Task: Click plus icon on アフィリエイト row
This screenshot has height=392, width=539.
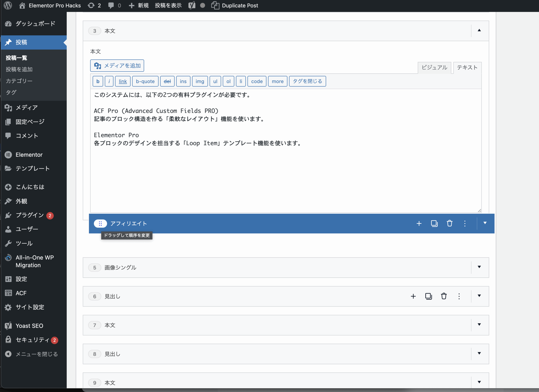Action: [419, 223]
